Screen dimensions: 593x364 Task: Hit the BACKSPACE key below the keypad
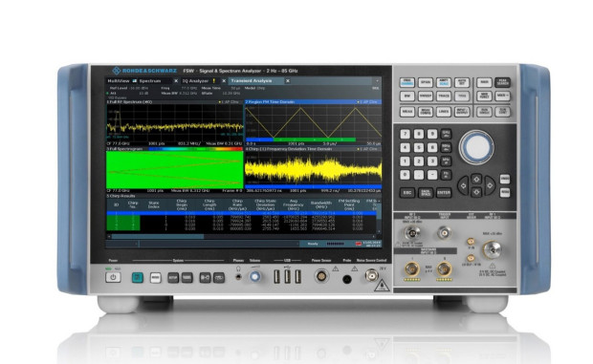point(426,193)
